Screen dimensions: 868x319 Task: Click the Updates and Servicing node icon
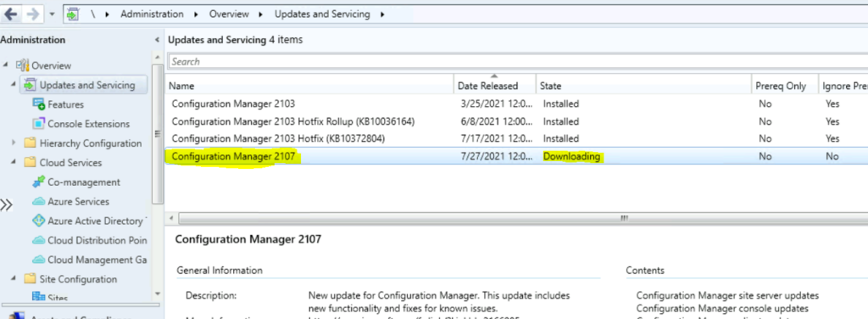point(30,86)
